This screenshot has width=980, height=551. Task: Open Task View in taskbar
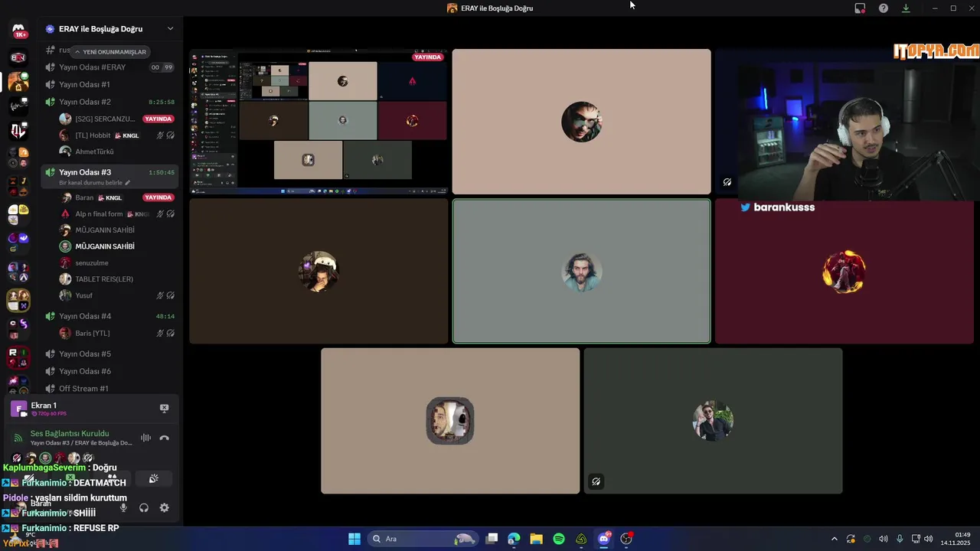pos(492,539)
